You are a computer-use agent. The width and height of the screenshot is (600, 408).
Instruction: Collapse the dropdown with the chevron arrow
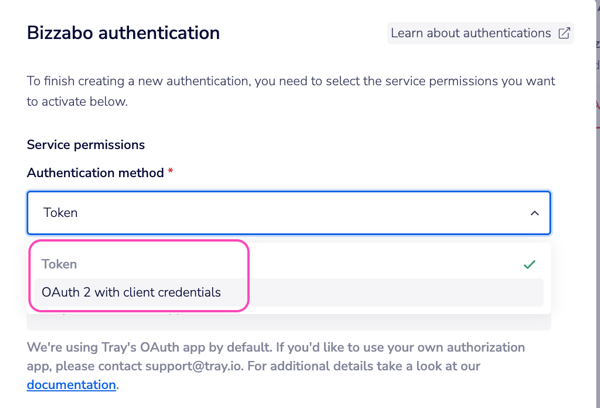pyautogui.click(x=534, y=213)
